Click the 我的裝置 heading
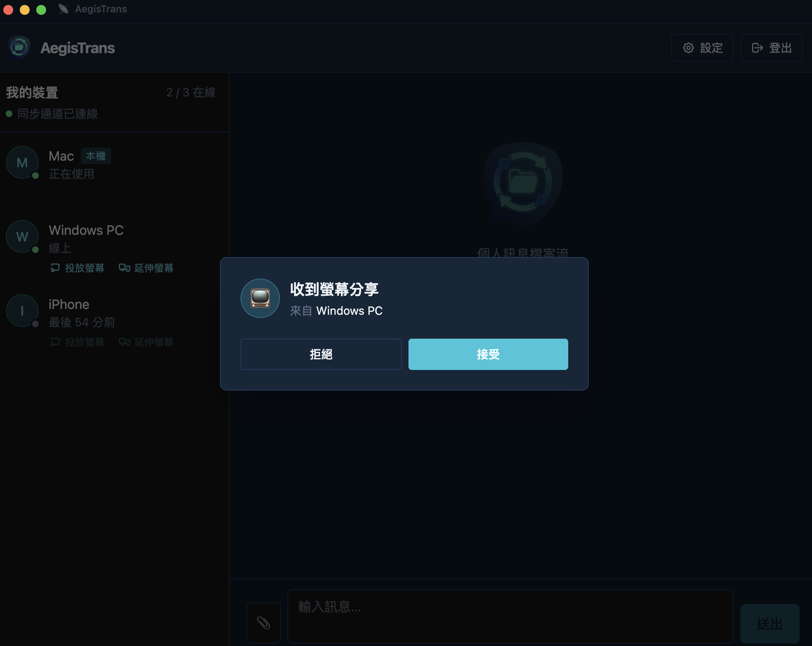Viewport: 812px width, 646px height. (32, 92)
